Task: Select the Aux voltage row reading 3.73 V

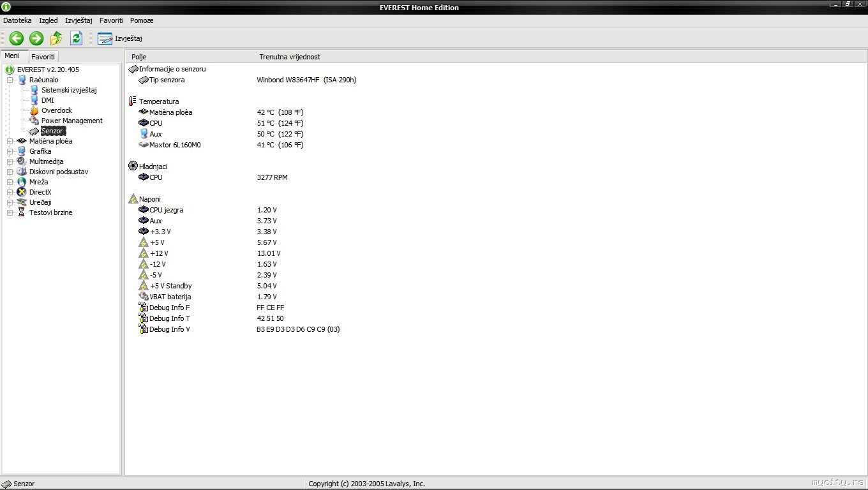Action: tap(207, 221)
